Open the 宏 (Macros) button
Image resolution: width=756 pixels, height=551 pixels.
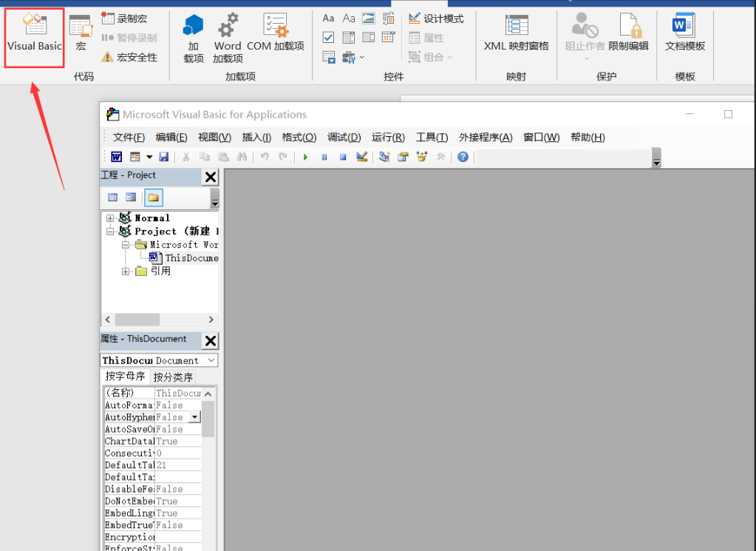(81, 33)
